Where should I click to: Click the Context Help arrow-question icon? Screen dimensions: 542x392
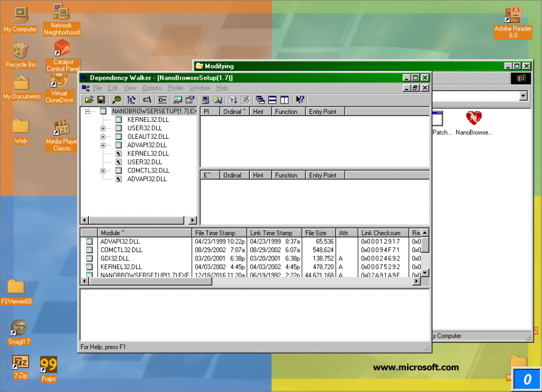[300, 100]
